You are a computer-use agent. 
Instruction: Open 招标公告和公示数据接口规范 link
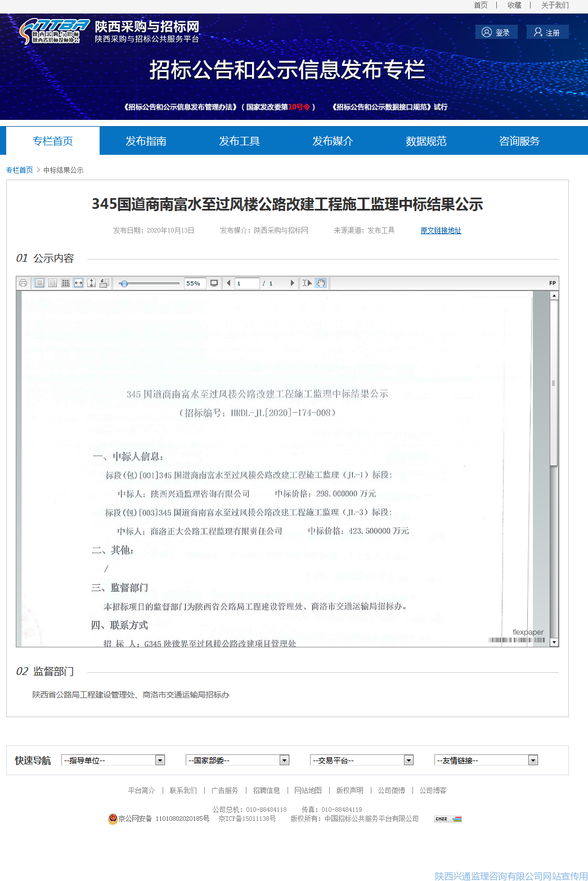tap(389, 107)
